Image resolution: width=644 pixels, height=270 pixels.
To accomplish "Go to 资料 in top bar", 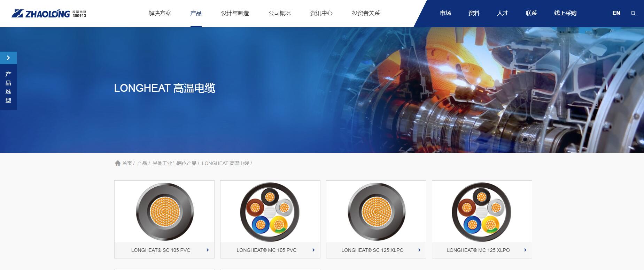I will coord(474,13).
